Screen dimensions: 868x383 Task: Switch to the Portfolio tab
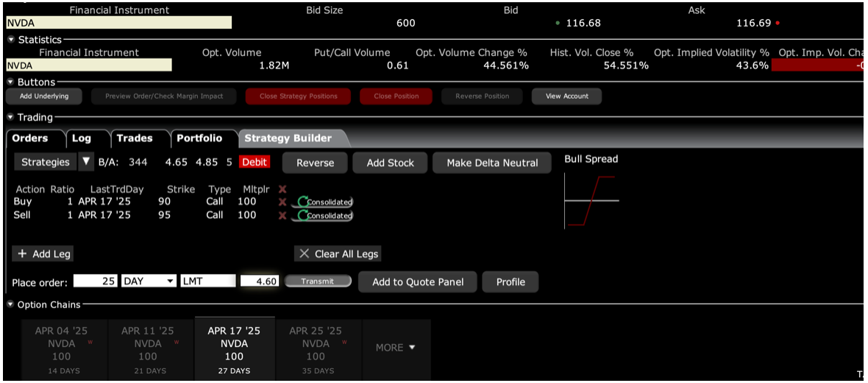coord(199,138)
